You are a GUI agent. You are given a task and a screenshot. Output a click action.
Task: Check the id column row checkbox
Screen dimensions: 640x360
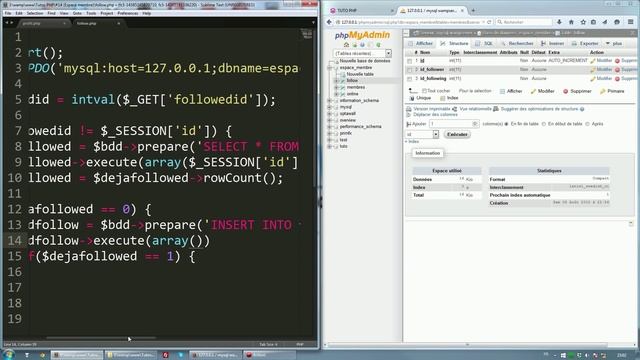tap(409, 61)
